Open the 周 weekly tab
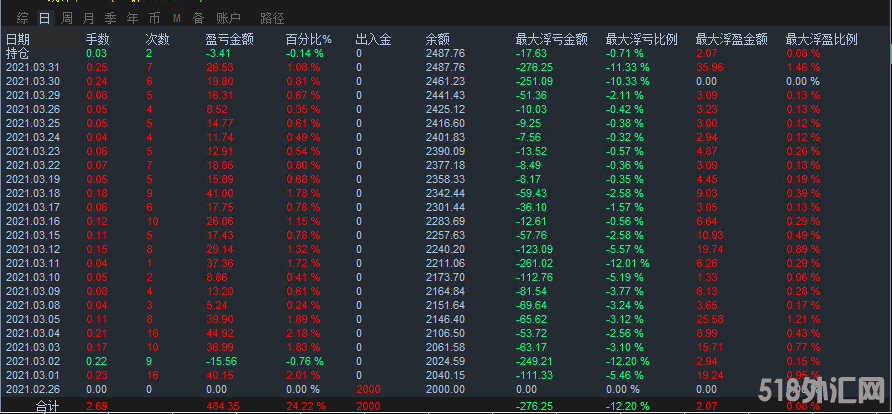The width and height of the screenshot is (892, 414). click(66, 18)
